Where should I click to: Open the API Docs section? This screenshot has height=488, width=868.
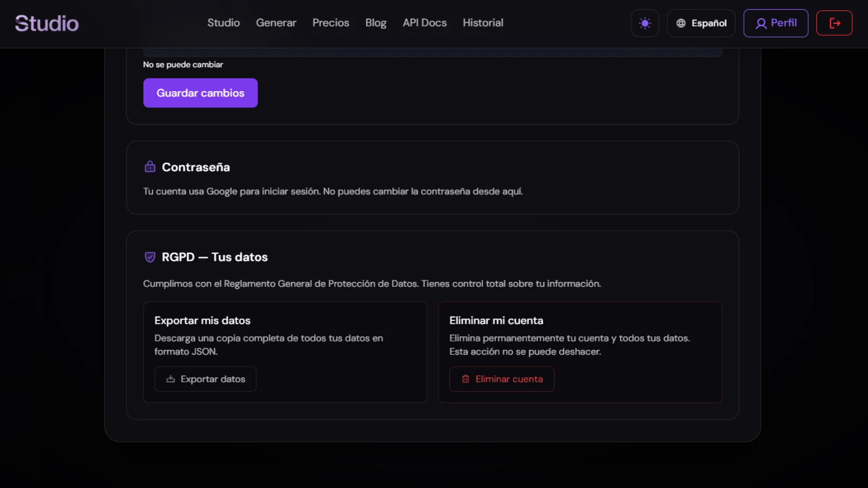coord(424,23)
